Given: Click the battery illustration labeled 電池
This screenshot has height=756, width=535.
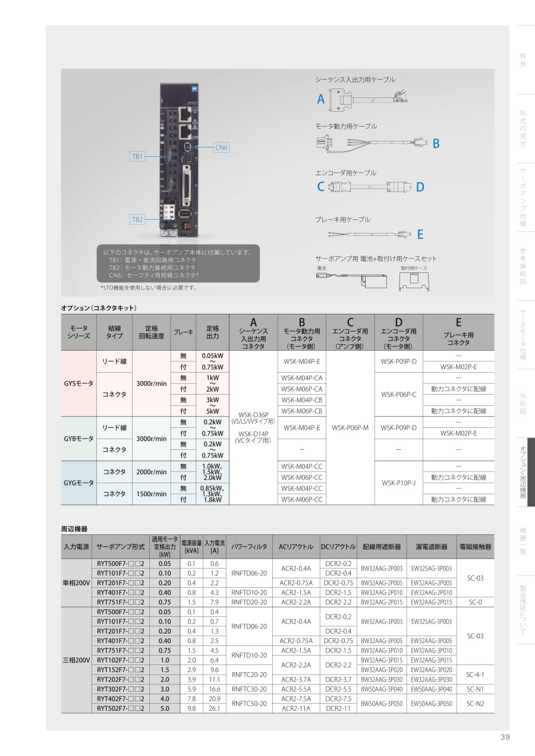Looking at the screenshot, I should tap(351, 279).
